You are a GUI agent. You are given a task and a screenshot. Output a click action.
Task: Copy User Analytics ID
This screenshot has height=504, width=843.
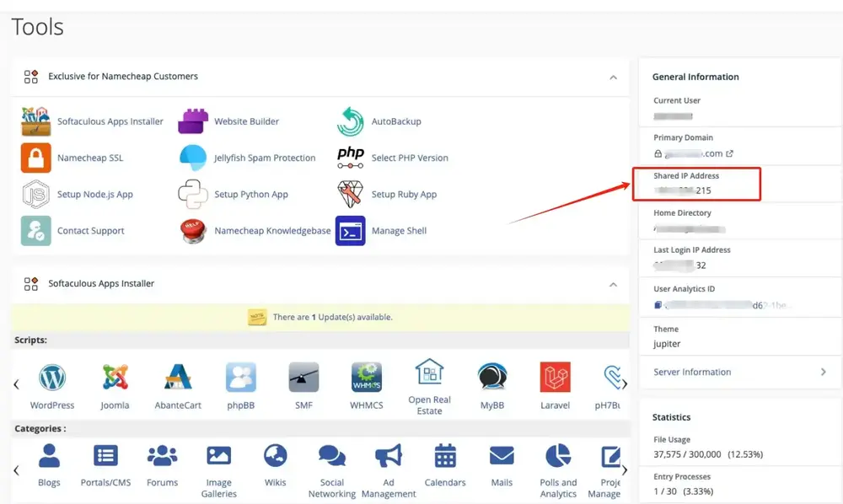tap(658, 305)
